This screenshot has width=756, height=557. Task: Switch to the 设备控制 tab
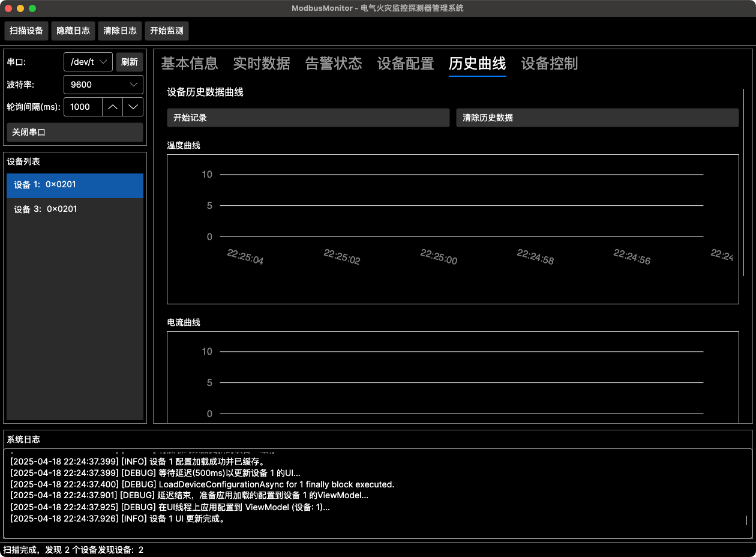(x=550, y=64)
